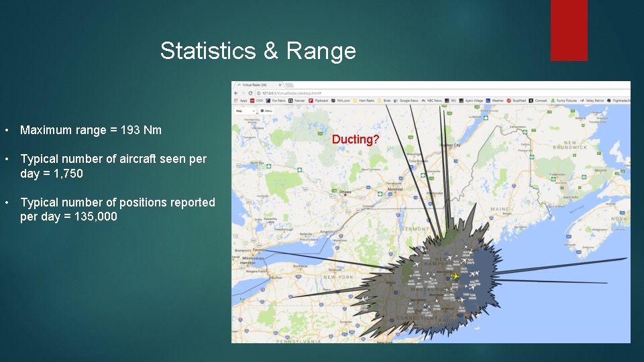
Task: Open the Ham Radio bookmark folder
Action: [x=364, y=101]
